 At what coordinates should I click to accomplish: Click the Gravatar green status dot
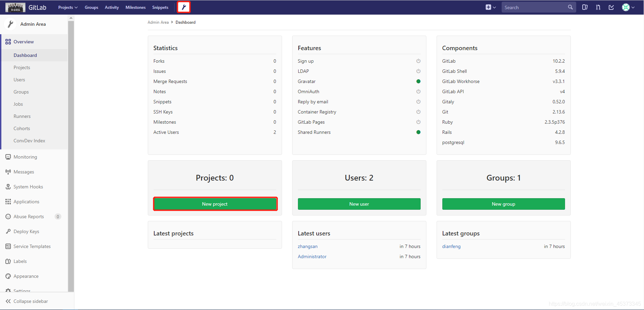(x=418, y=81)
